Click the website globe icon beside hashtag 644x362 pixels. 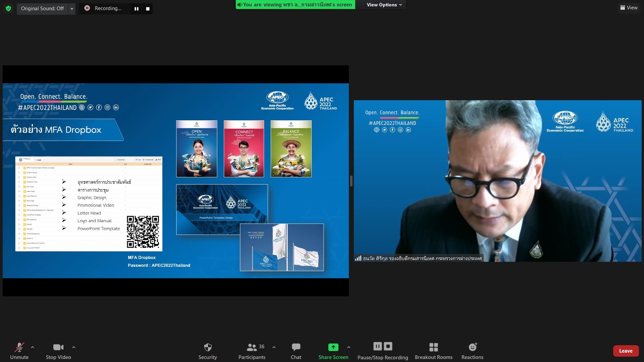82,107
